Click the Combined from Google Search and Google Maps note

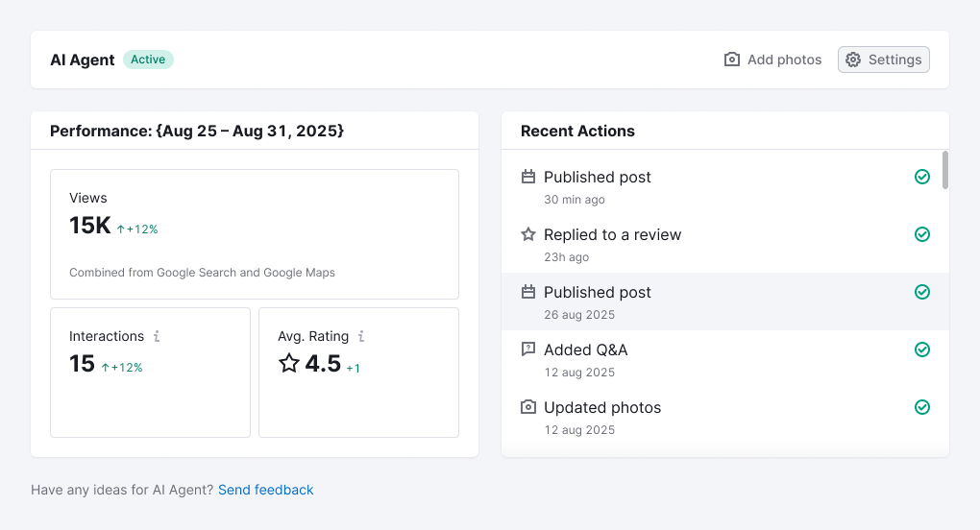[202, 272]
